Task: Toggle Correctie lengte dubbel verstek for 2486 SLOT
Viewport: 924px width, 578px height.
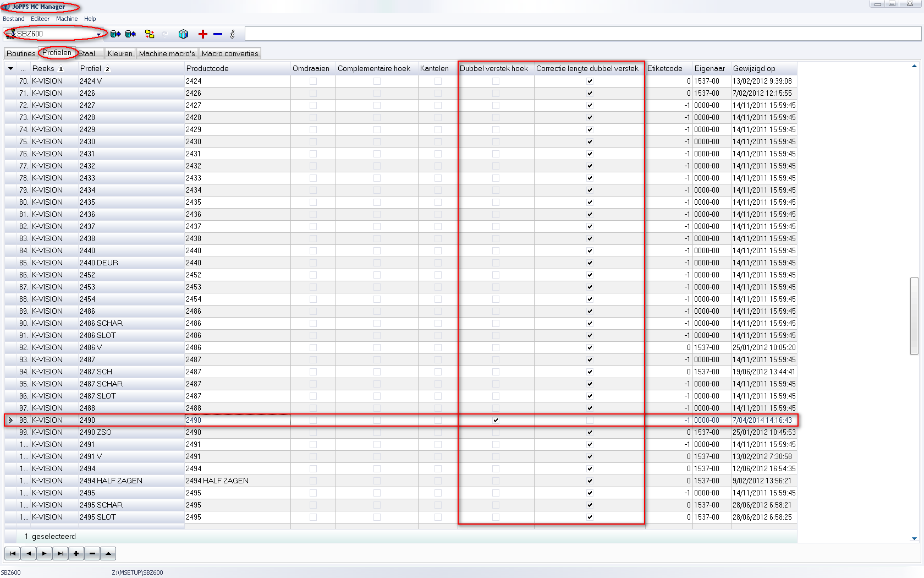Action: pos(590,335)
